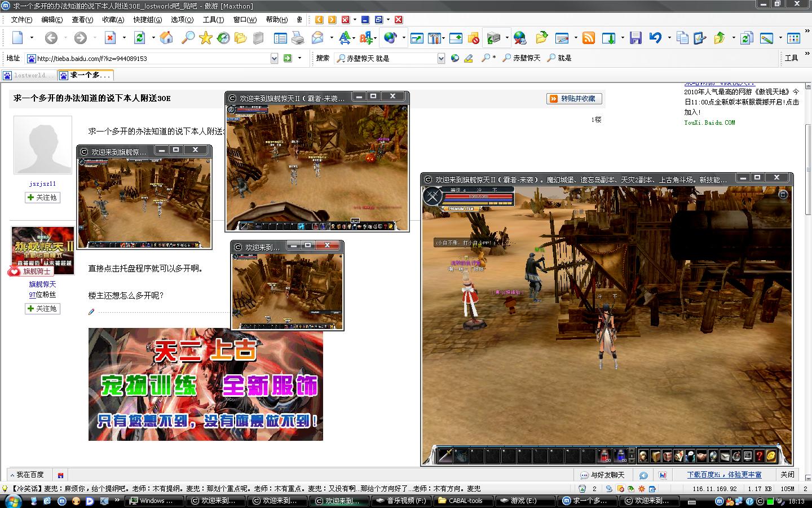This screenshot has height=508, width=812.
Task: Follow user jszjszl1 via 关注他 button
Action: (x=43, y=198)
